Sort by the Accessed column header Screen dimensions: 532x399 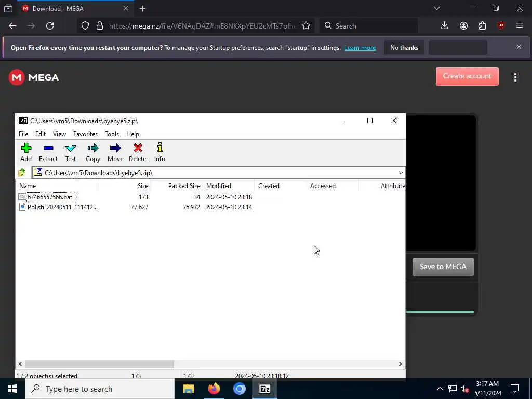(332, 186)
